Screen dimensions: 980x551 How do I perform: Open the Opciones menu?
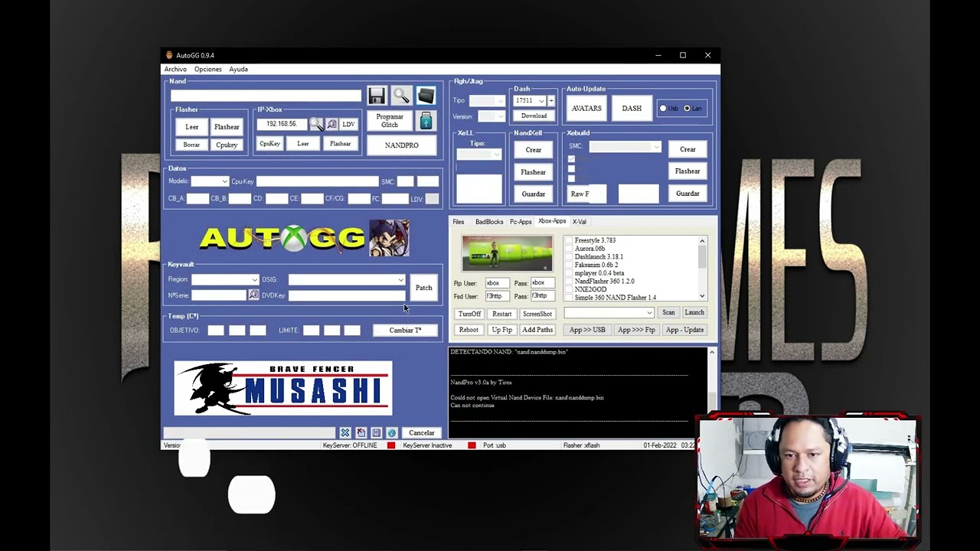(x=208, y=70)
